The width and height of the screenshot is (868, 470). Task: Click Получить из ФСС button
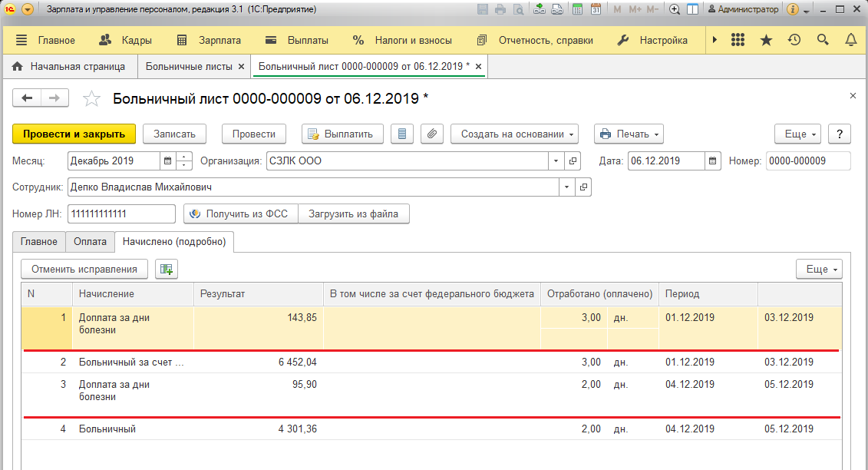point(241,214)
